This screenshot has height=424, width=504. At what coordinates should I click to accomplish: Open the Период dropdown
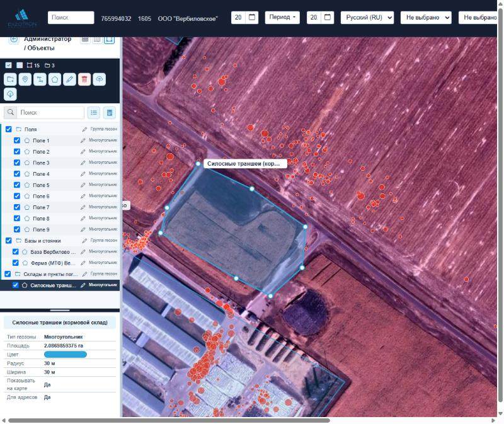point(282,18)
